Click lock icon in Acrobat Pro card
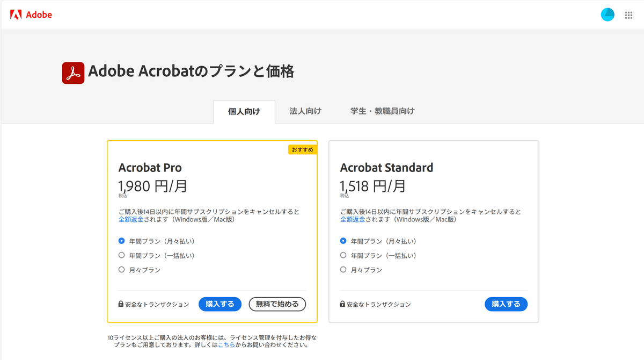Screen dimensions: 644x360 [x=121, y=304]
